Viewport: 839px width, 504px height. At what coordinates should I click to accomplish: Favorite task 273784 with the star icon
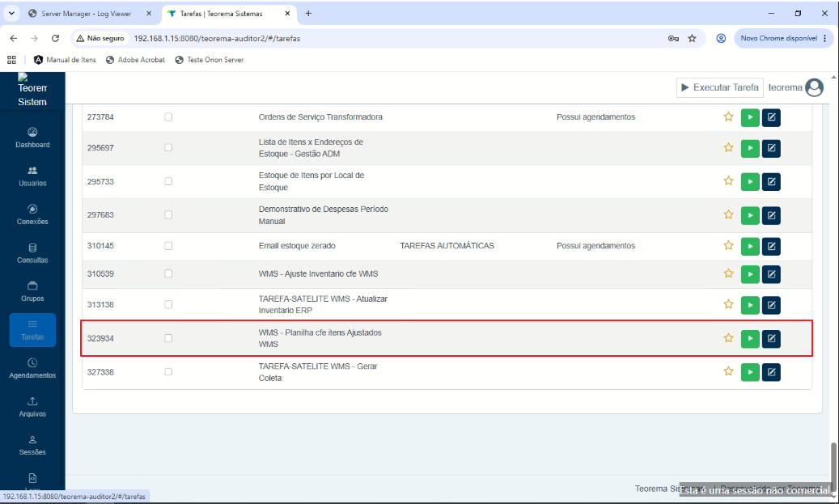click(728, 116)
